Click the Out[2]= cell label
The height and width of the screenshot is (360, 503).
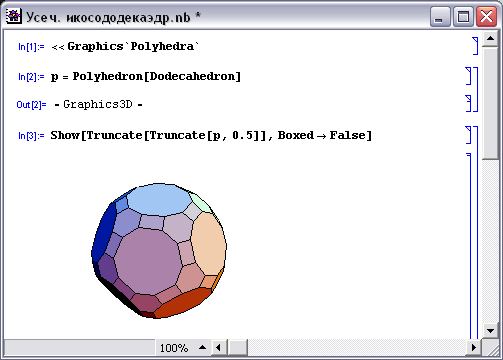[x=31, y=105]
